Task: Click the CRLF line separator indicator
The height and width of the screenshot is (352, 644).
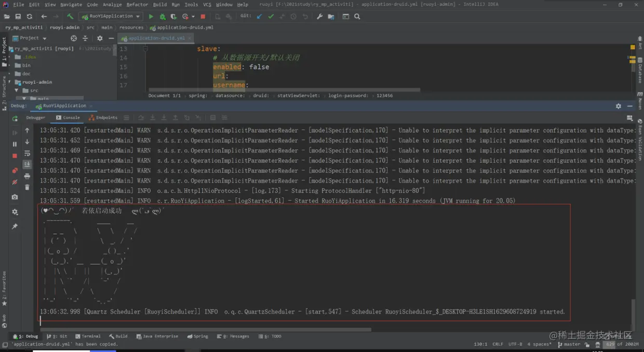Action: point(498,344)
